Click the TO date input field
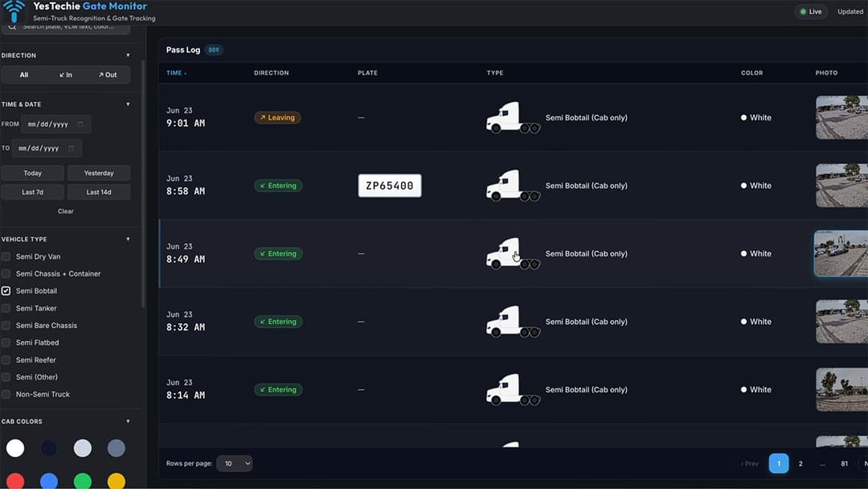Screen dimensions: 868x489 click(47, 149)
